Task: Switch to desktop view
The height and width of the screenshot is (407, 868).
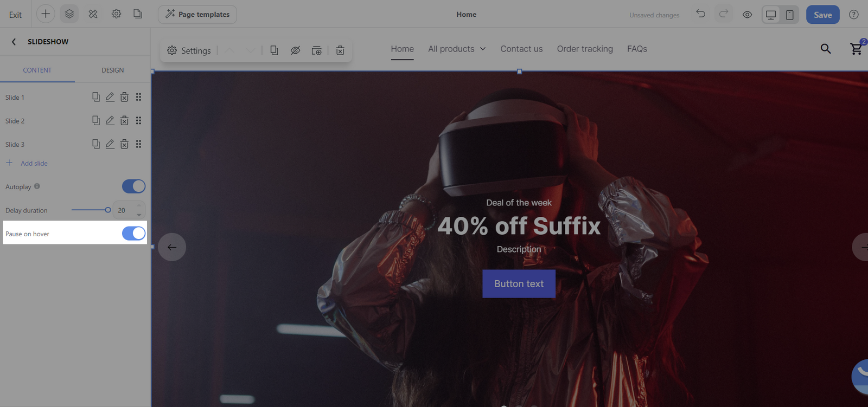Action: tap(771, 15)
